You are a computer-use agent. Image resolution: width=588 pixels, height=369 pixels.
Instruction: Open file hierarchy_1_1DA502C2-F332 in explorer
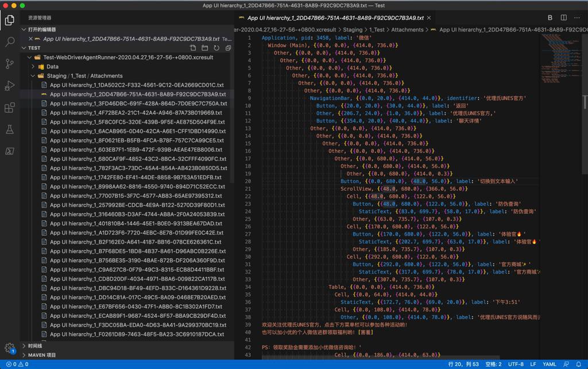click(x=137, y=85)
